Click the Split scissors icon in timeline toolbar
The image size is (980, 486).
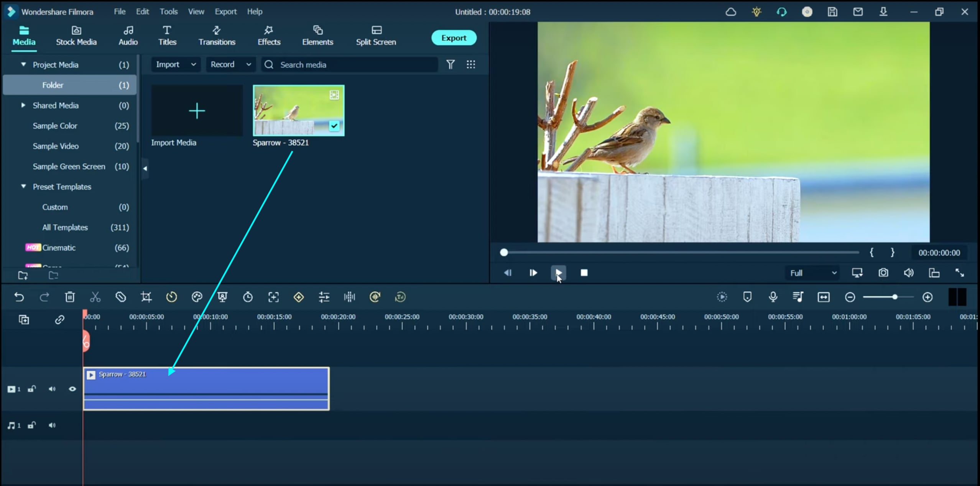tap(95, 297)
